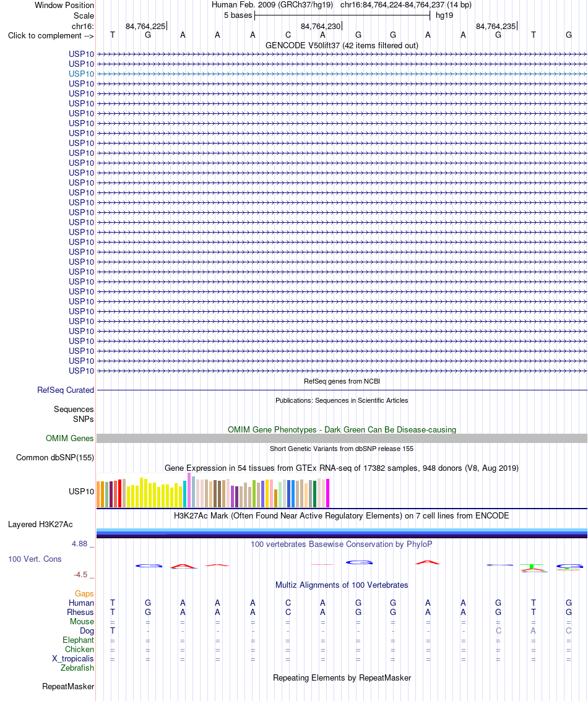
Task: Click the "chr16:" ruler label
Action: click(x=83, y=27)
